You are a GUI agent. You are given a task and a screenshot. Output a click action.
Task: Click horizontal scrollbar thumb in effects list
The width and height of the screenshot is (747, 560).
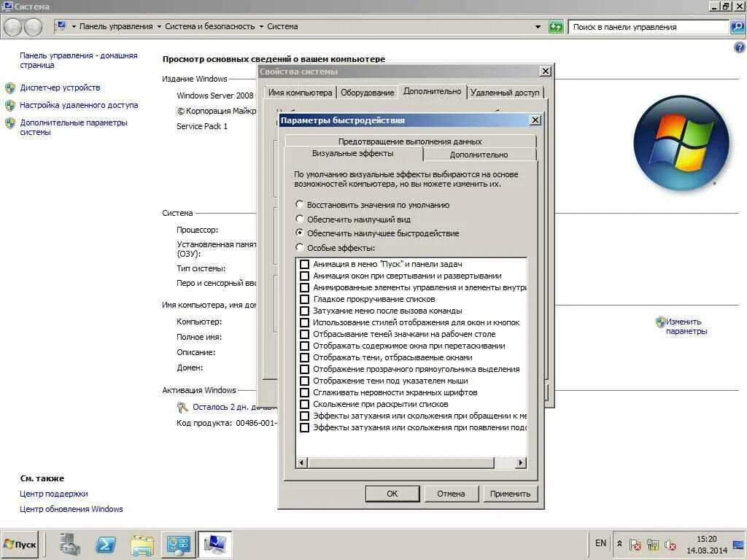pyautogui.click(x=401, y=462)
